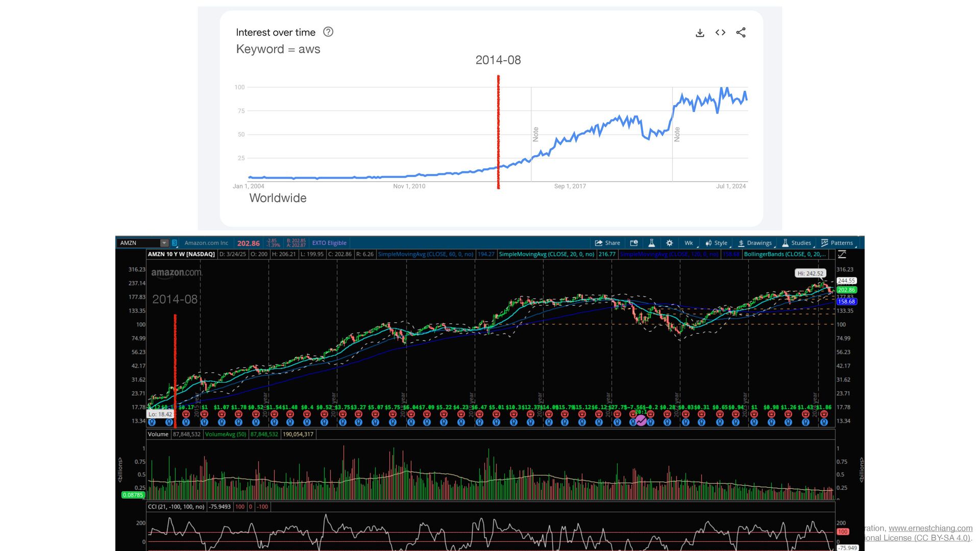Click the Share button in chart toolbar

tap(607, 243)
